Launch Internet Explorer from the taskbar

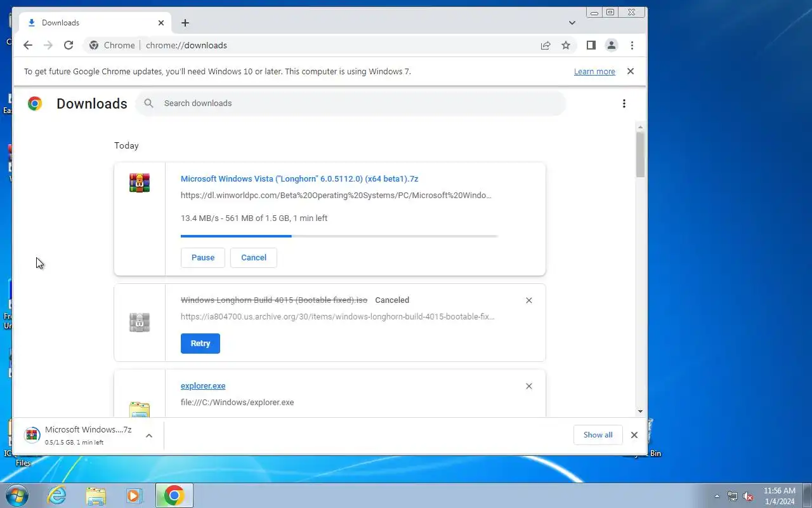[57, 495]
